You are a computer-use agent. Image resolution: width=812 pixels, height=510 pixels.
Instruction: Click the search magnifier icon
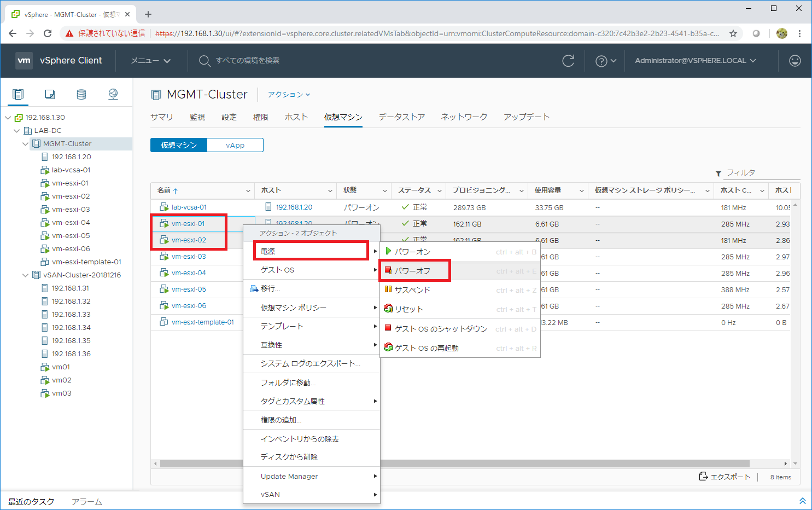tap(205, 61)
